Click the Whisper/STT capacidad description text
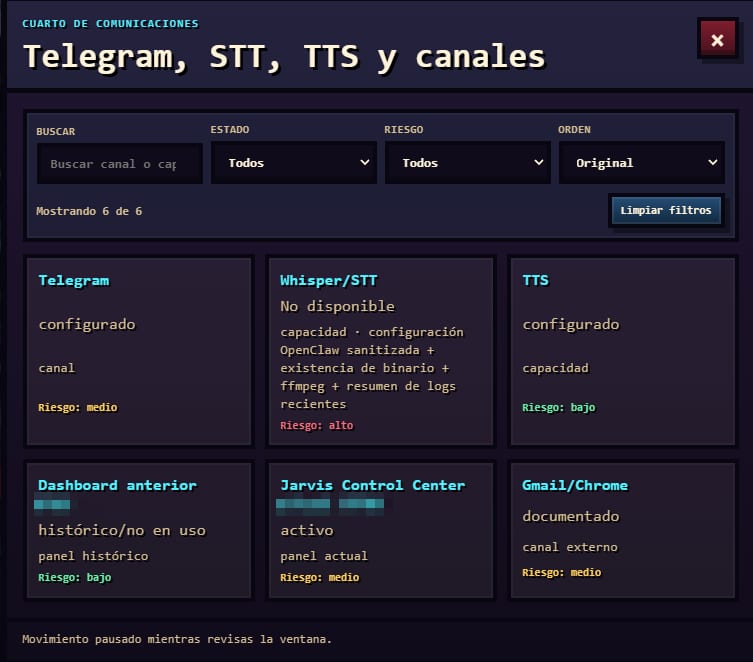 372,368
